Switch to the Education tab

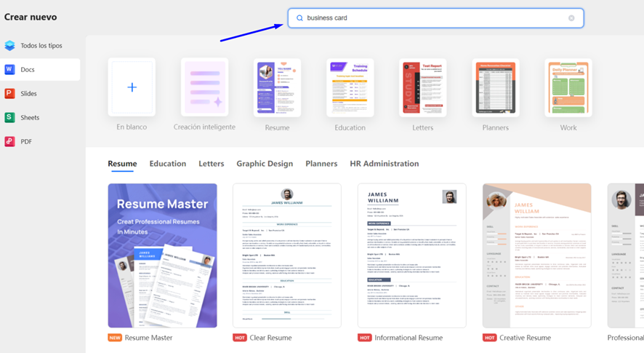pos(168,164)
